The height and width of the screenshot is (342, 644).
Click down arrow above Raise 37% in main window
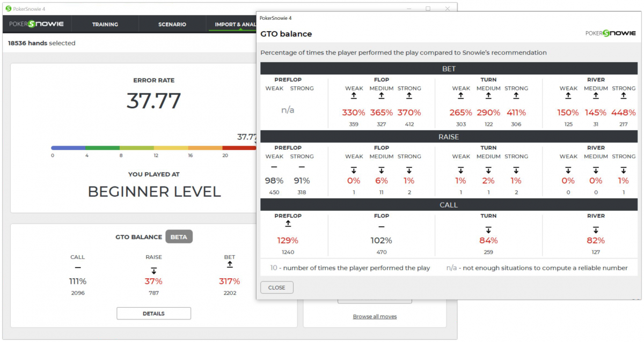coord(153,270)
